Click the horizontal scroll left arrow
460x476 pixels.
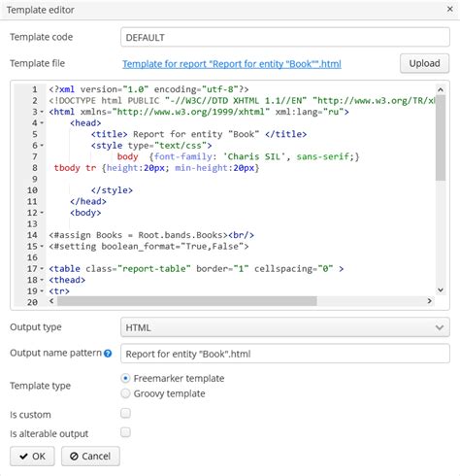coord(51,301)
